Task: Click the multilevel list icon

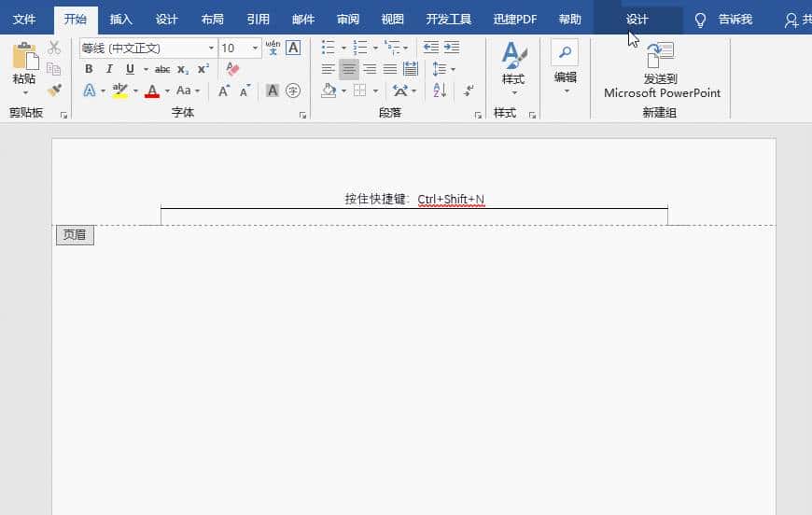Action: [392, 48]
